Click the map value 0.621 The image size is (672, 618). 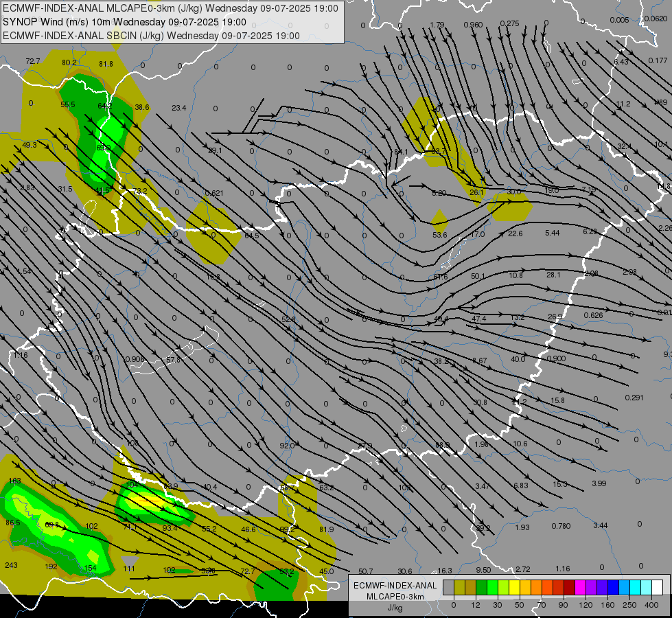point(214,193)
